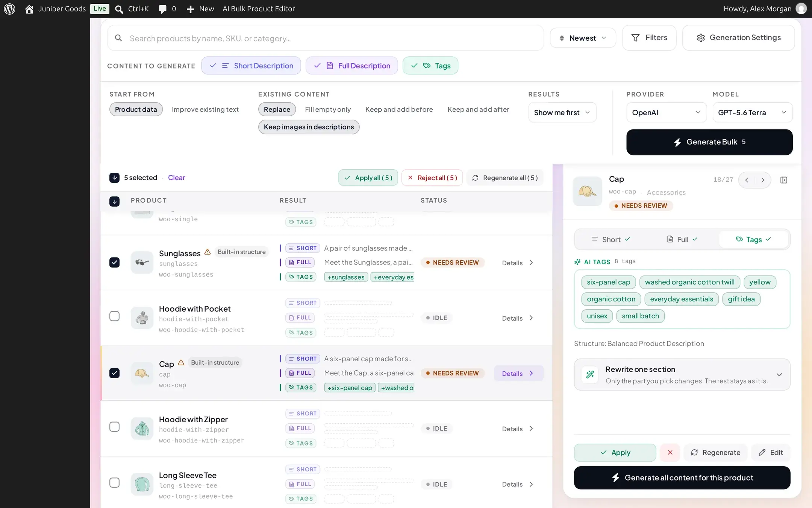Uncheck the Cap row checkbox
This screenshot has height=508, width=812.
pyautogui.click(x=115, y=373)
